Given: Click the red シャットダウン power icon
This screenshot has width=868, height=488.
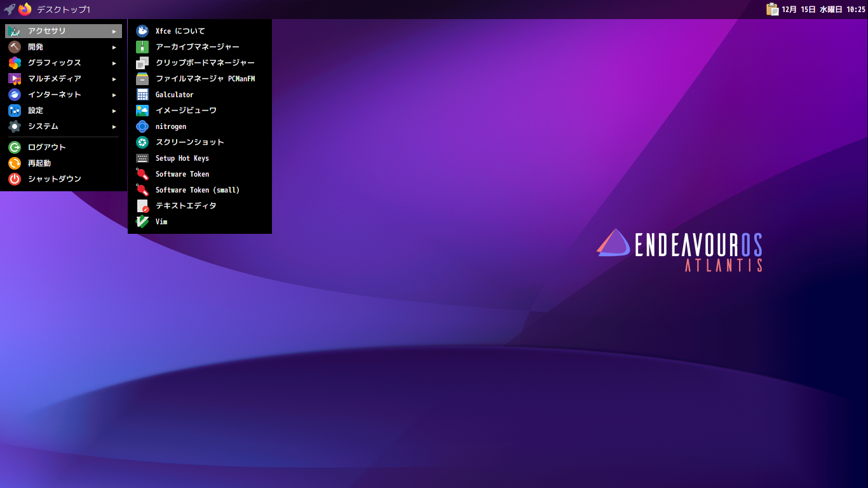Looking at the screenshot, I should coord(15,179).
